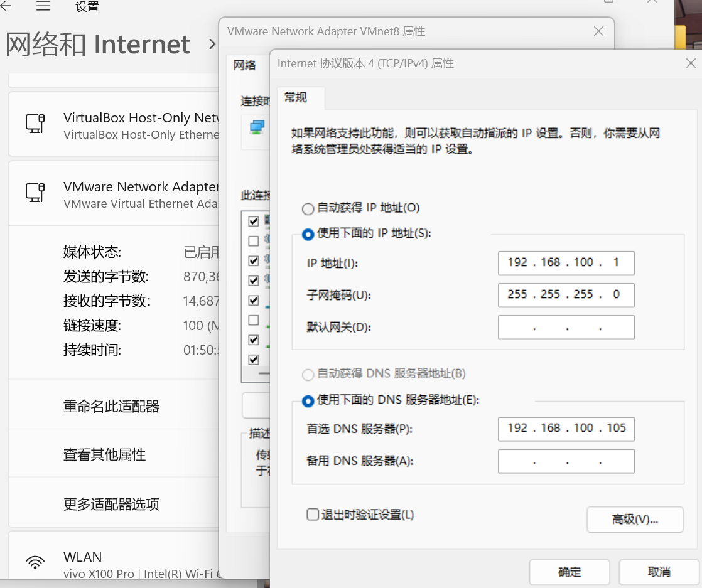
Task: Click the VMware Network Adapter icon in Settings
Action: click(x=35, y=193)
